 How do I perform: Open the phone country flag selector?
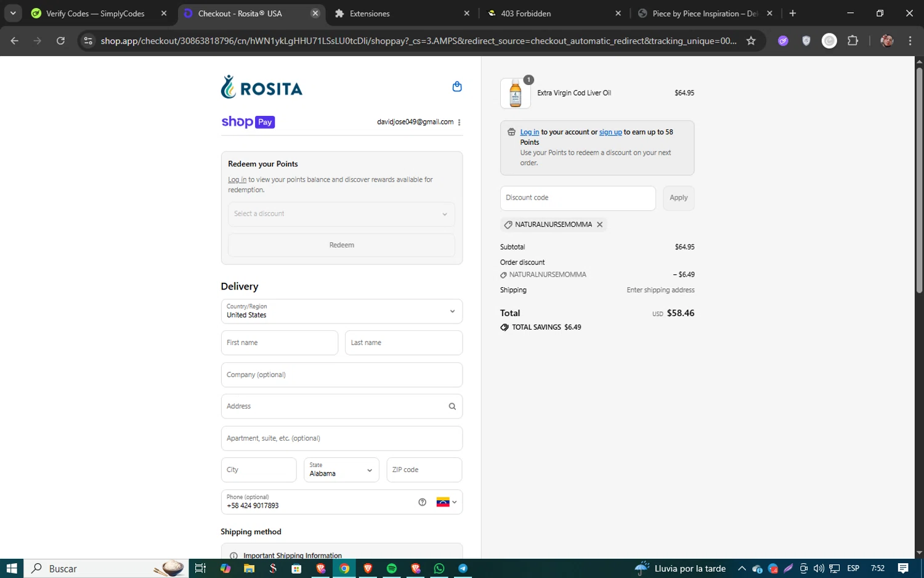(x=447, y=502)
